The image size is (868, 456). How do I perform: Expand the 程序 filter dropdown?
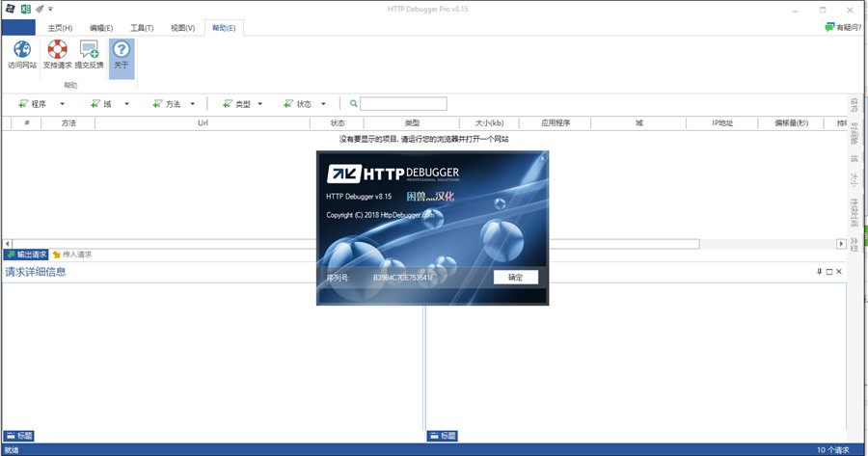[63, 104]
